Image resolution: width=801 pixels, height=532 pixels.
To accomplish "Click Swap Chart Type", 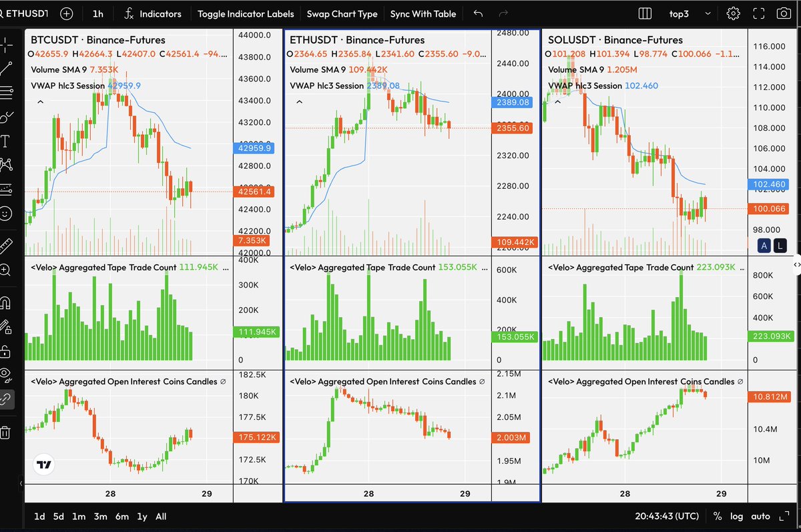I will point(342,13).
